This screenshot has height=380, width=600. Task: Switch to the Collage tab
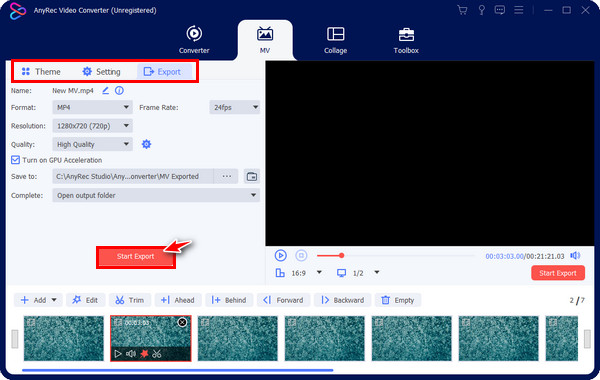point(335,40)
